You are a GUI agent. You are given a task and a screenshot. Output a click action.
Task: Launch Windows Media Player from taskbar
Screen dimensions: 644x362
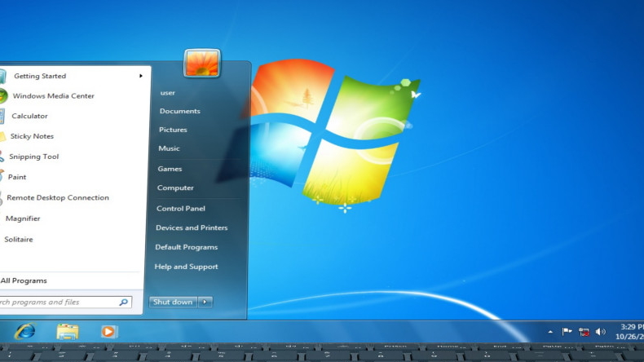[109, 331]
